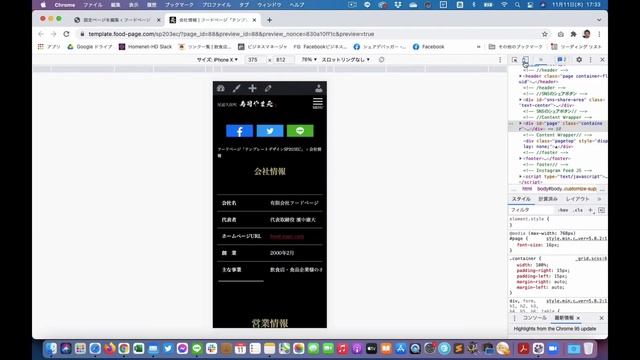The height and width of the screenshot is (360, 640).
Task: Open Finder from the Dock
Action: [51, 348]
